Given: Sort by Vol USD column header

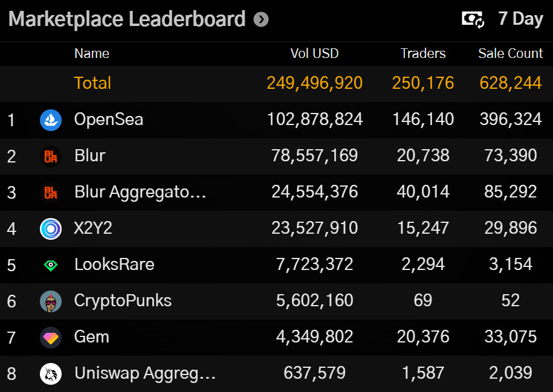Looking at the screenshot, I should tap(314, 54).
